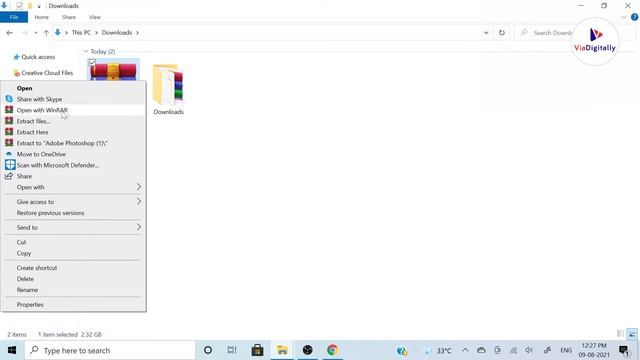Switch to the View ribbon tab
640x360 pixels.
(x=95, y=17)
